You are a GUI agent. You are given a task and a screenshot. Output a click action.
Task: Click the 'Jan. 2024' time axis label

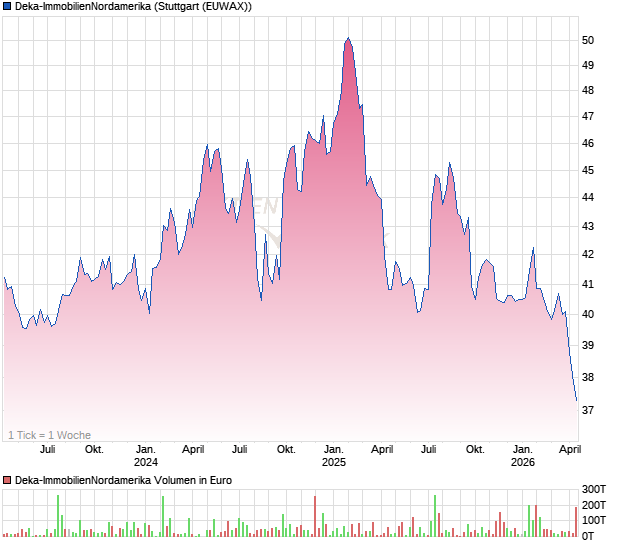pos(146,455)
